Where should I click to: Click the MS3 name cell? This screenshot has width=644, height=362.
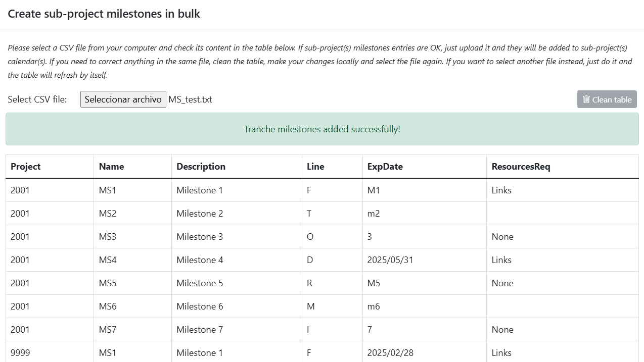pyautogui.click(x=133, y=237)
